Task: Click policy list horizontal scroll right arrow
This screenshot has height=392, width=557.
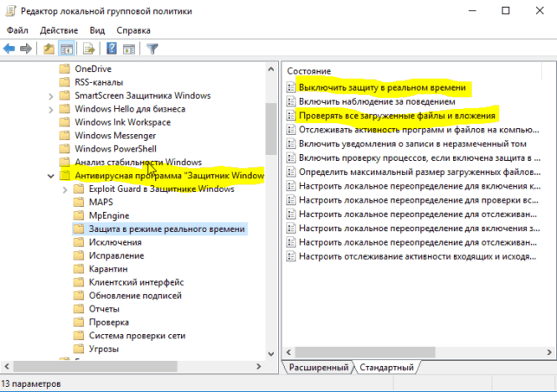Action: (x=549, y=352)
